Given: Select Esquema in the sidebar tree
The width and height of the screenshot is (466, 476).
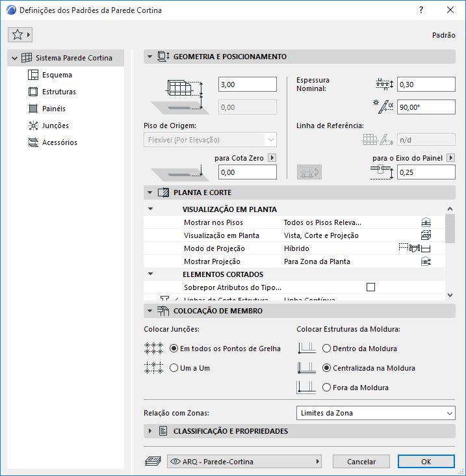Looking at the screenshot, I should point(57,75).
